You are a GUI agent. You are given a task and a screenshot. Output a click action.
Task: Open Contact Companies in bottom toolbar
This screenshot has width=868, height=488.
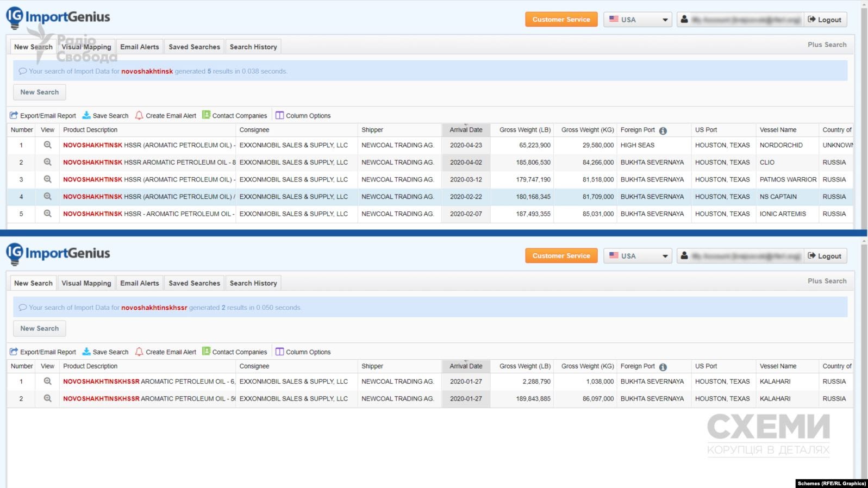[235, 352]
